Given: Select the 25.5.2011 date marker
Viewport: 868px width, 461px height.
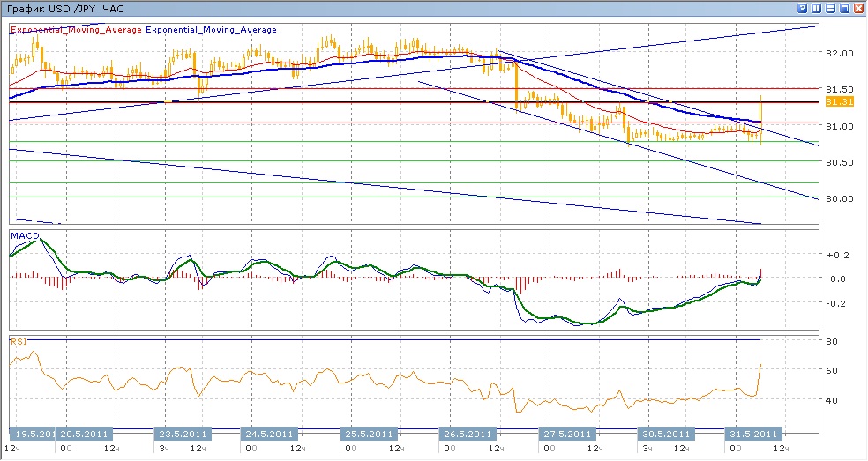Looking at the screenshot, I should click(x=367, y=434).
